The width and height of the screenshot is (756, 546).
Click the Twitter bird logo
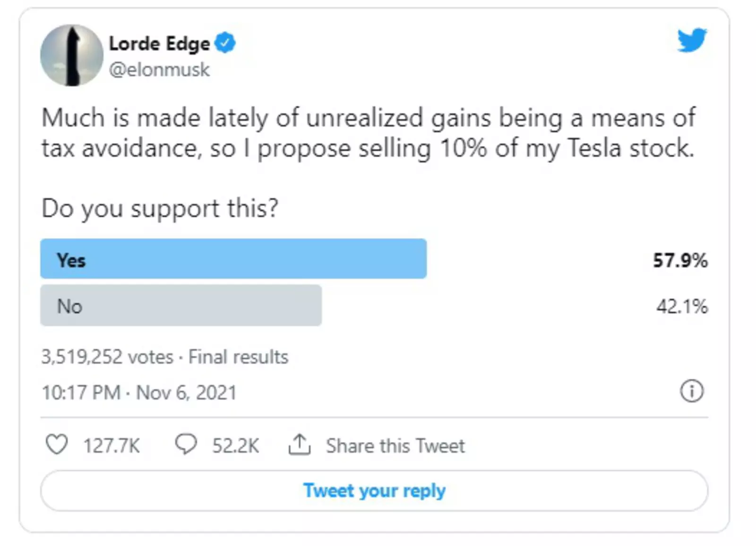tap(692, 40)
